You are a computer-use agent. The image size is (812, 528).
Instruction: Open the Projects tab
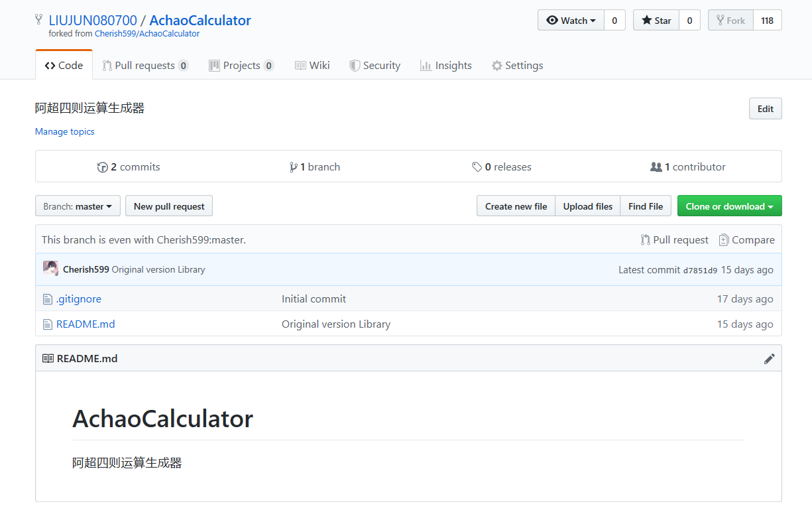[241, 65]
